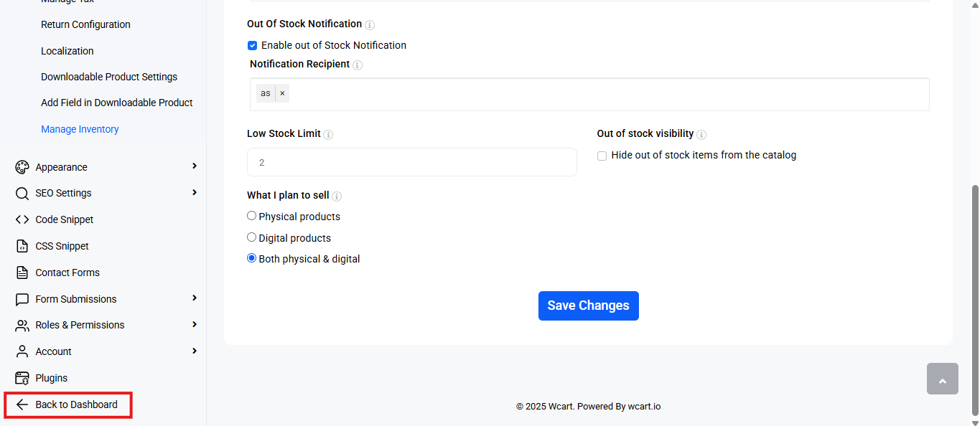The image size is (980, 426).
Task: Select the Physical products radio option
Action: [x=251, y=216]
